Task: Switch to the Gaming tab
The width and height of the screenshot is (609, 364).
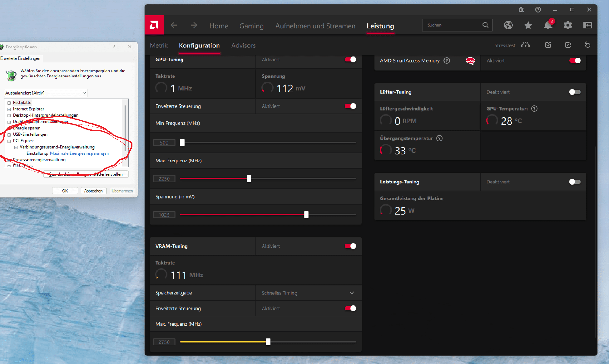Action: coord(251,26)
